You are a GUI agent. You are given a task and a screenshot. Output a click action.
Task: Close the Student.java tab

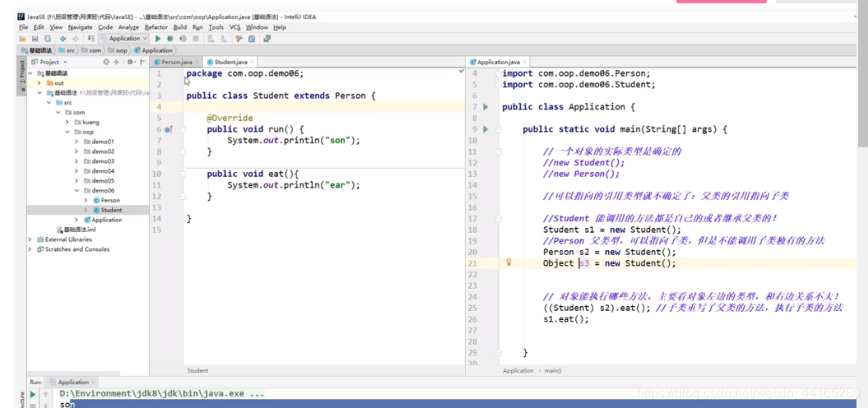(252, 63)
